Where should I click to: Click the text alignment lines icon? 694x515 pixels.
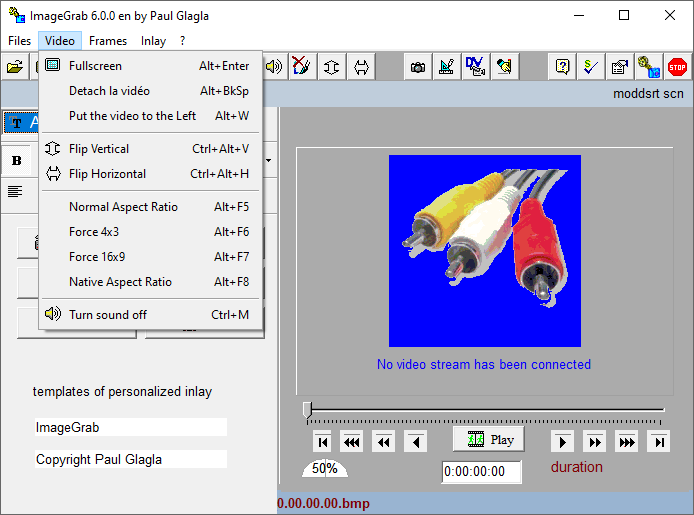15,192
